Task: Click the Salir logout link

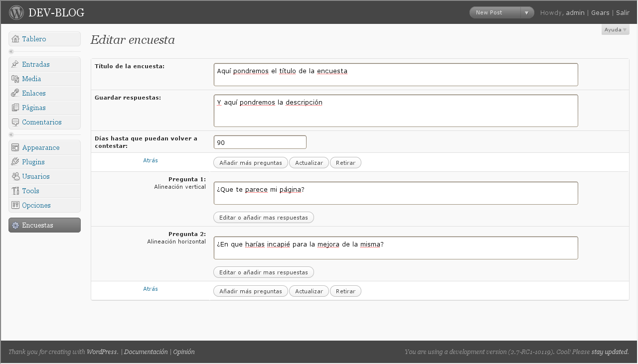Action: click(x=623, y=12)
